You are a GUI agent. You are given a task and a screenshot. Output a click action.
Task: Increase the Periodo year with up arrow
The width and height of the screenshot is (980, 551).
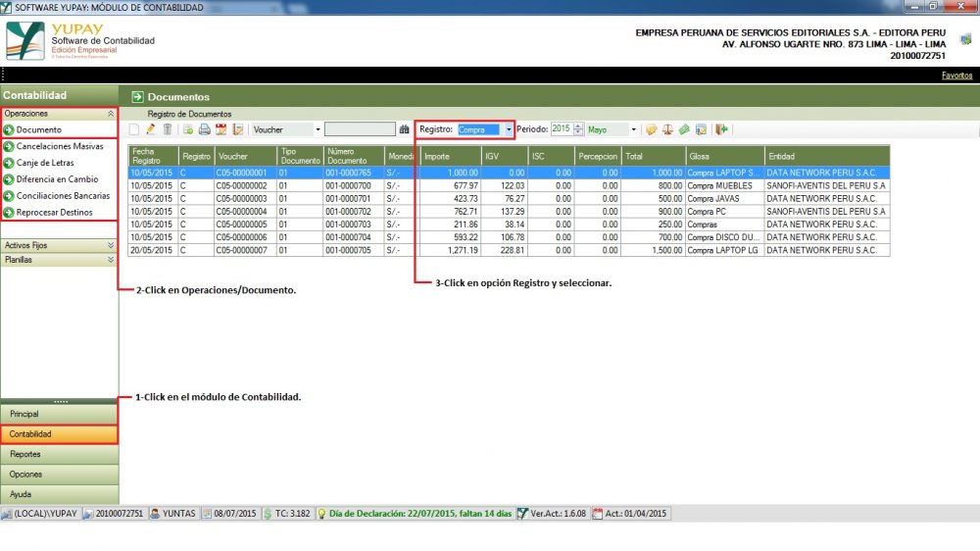[x=578, y=126]
